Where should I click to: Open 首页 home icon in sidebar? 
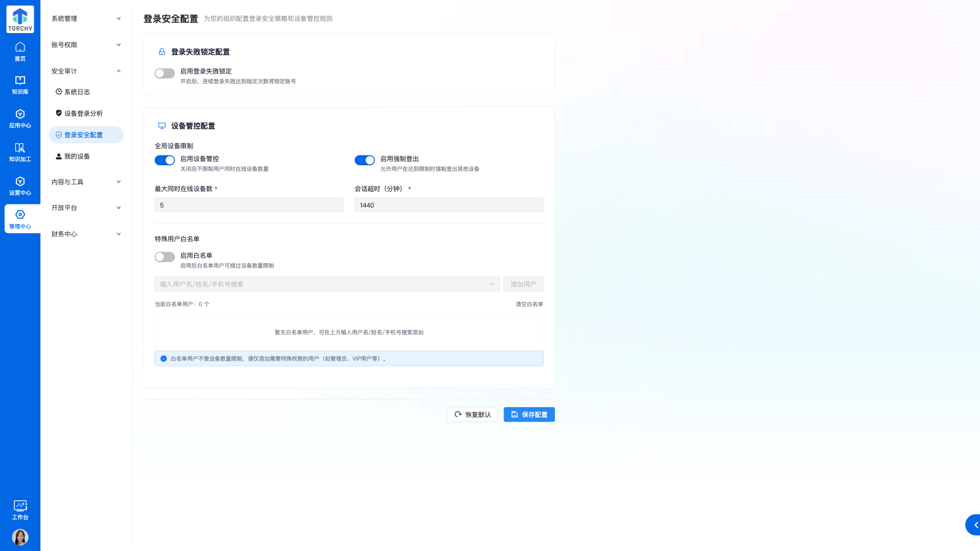[20, 51]
